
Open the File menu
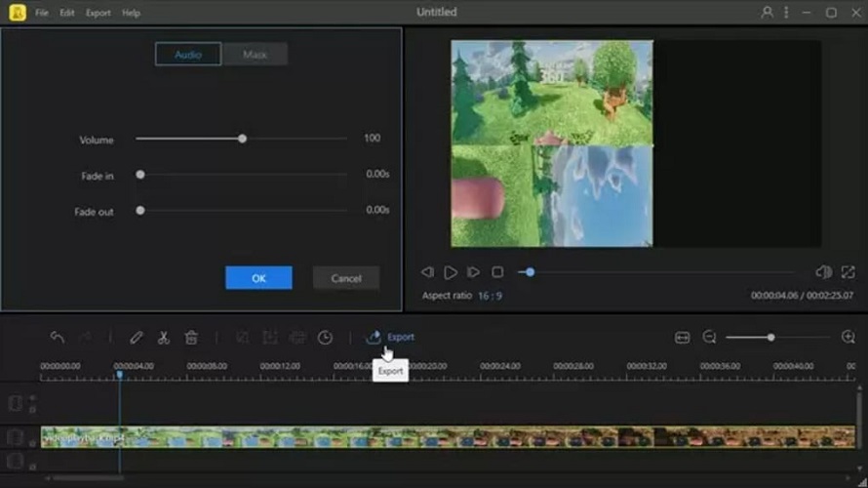[x=42, y=13]
